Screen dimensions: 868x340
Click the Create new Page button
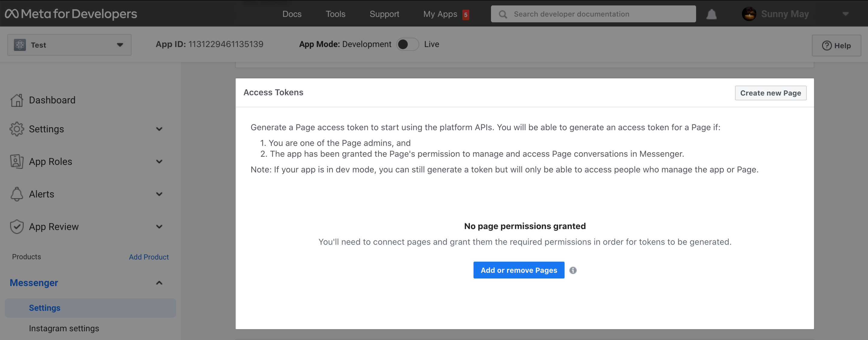(x=771, y=93)
